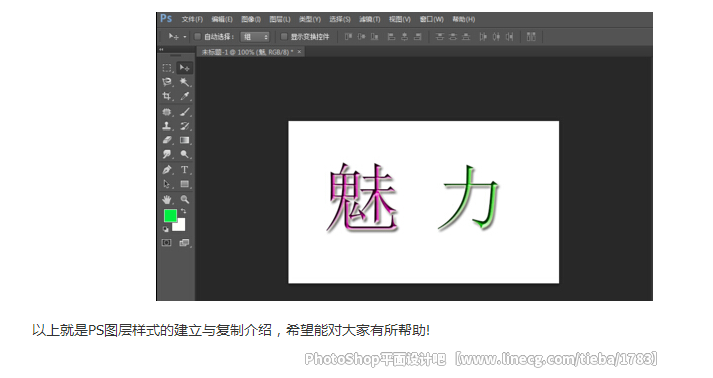Open the 图层(L) menu

pyautogui.click(x=280, y=19)
